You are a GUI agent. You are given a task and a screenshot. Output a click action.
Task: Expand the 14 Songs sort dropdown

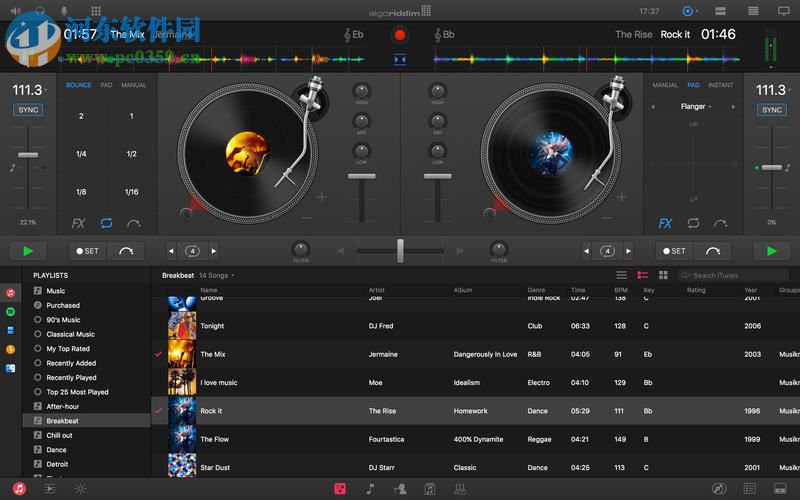point(217,276)
